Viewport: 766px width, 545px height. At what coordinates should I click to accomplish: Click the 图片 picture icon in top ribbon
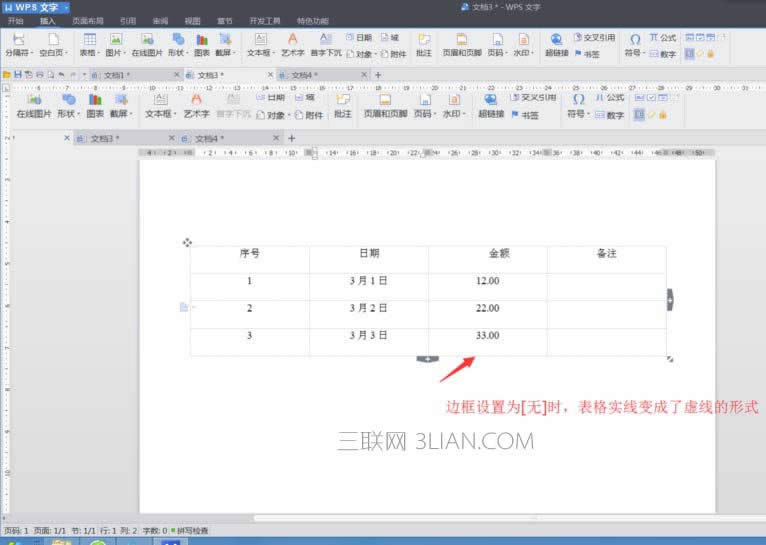(x=116, y=40)
